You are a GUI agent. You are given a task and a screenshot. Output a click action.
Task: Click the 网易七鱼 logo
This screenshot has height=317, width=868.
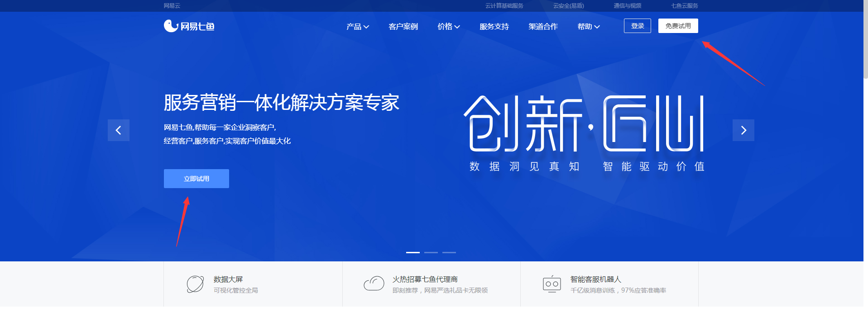point(189,26)
